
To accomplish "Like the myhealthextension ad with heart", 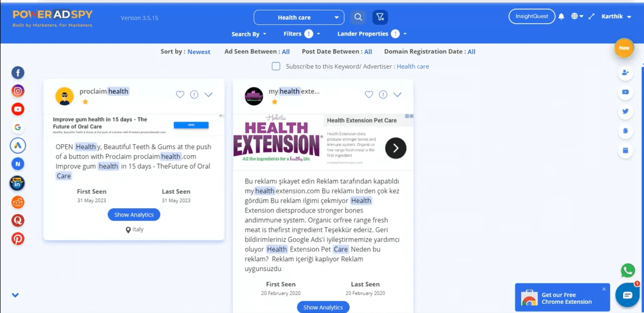I will tap(369, 95).
